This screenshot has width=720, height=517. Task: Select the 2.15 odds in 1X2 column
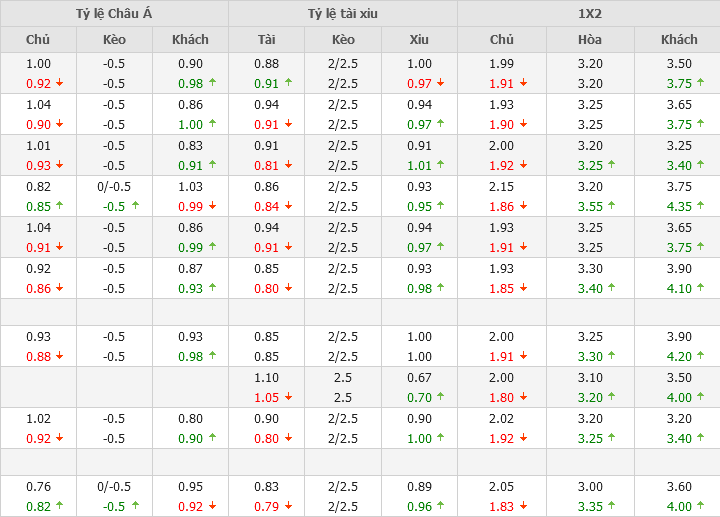tap(502, 186)
